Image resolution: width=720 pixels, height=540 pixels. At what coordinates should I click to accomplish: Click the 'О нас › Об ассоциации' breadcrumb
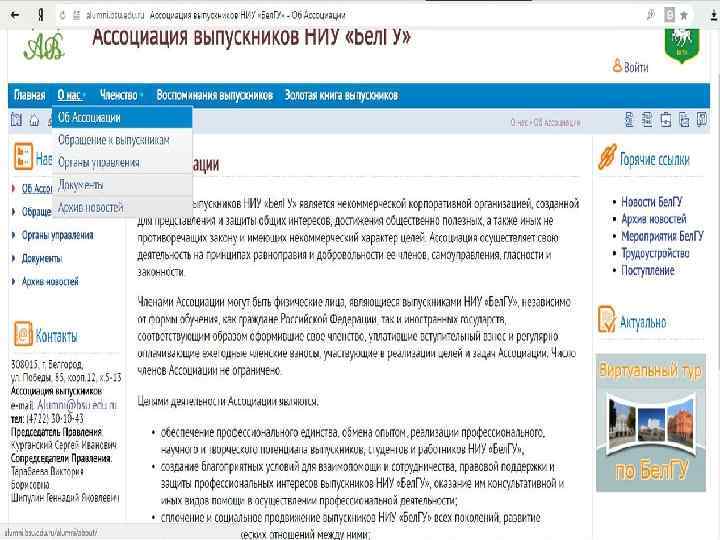545,123
